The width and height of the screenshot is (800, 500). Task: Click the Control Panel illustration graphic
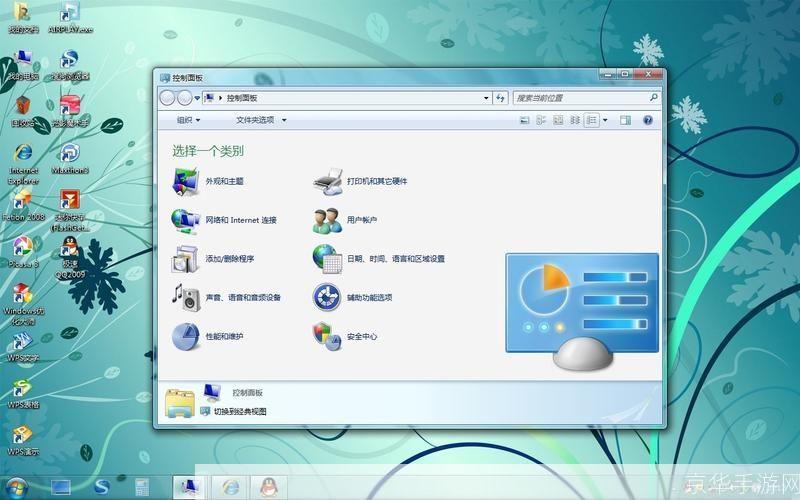click(582, 312)
